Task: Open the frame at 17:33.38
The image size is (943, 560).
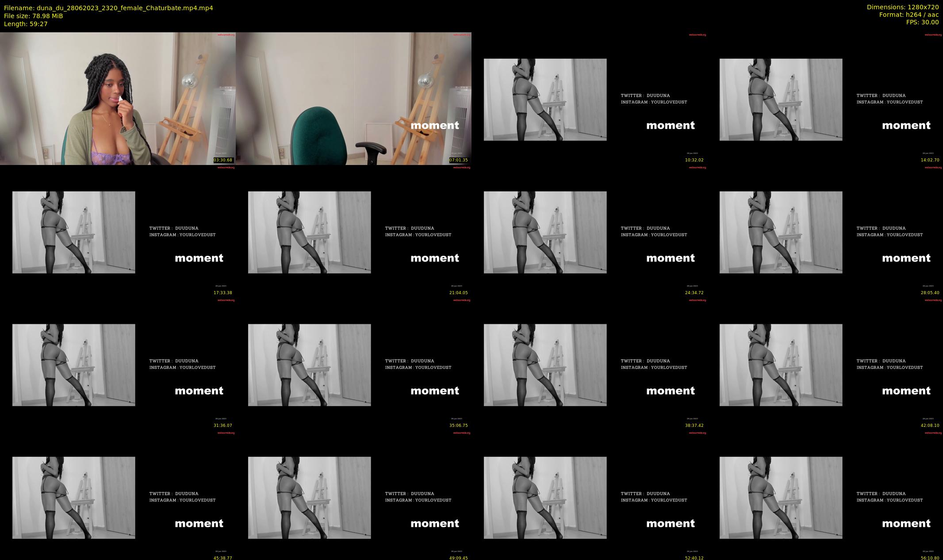Action: (x=118, y=231)
